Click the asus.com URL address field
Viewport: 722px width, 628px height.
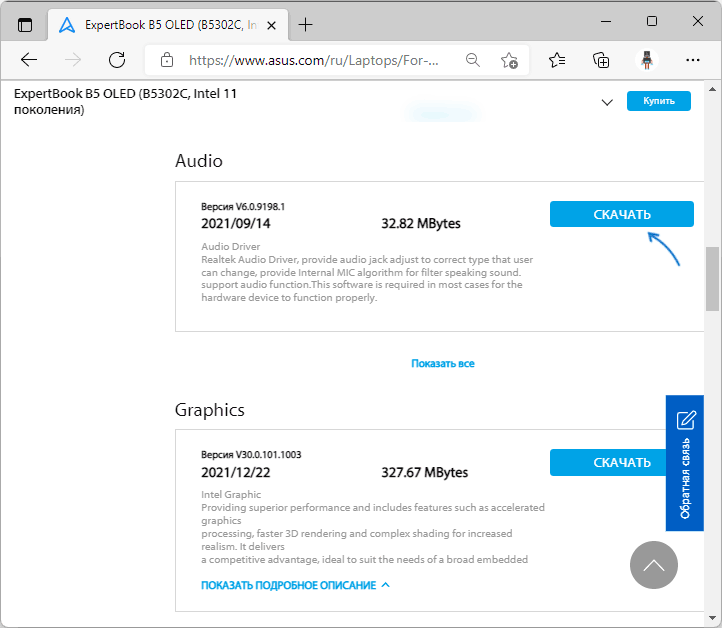314,60
